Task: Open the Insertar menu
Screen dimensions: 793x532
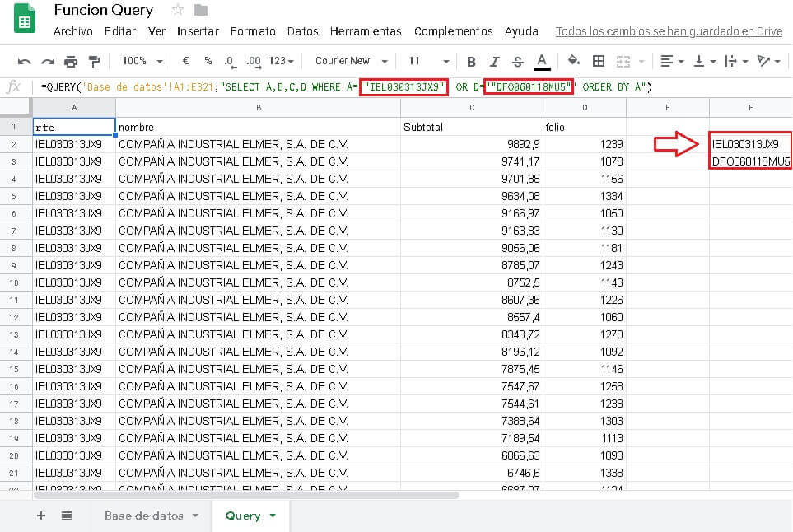Action: coord(198,31)
